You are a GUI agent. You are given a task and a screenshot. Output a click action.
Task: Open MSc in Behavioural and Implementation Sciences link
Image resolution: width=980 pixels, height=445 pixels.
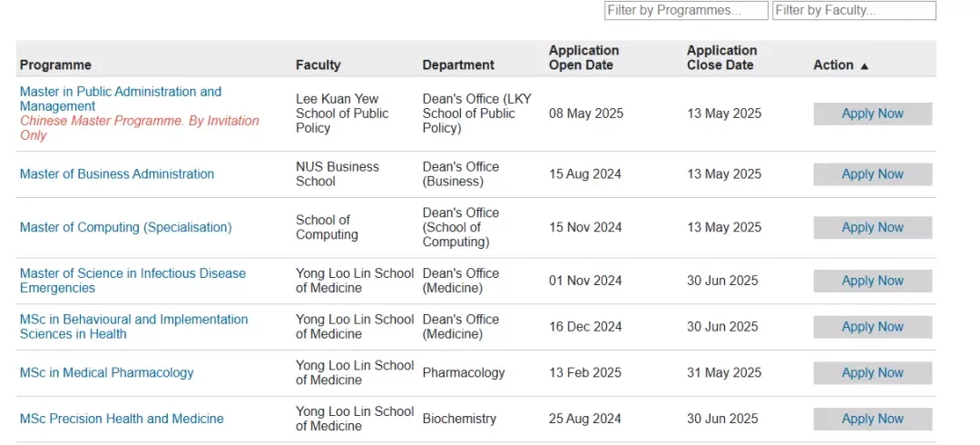pyautogui.click(x=133, y=327)
